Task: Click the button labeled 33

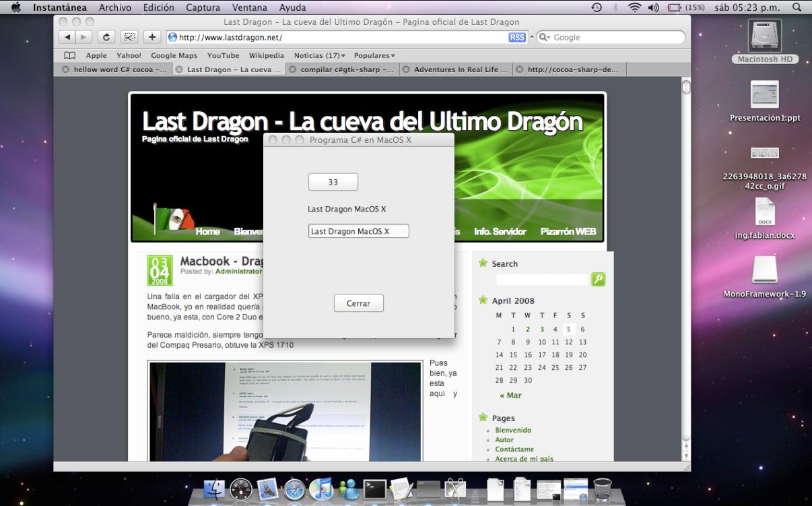Action: point(333,183)
